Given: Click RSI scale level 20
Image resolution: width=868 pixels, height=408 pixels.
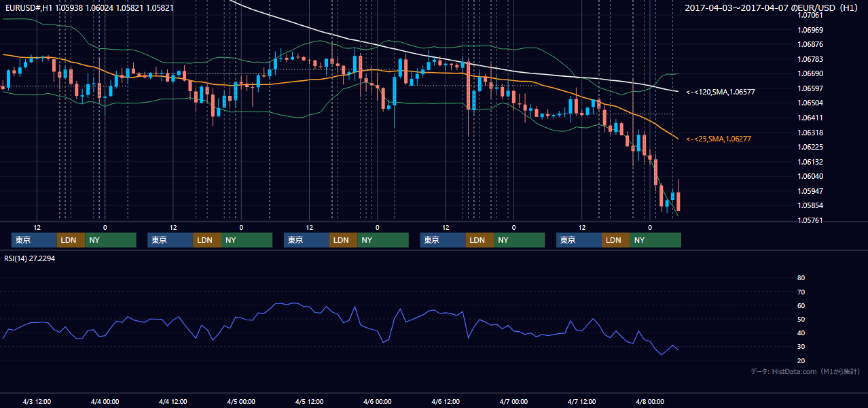Looking at the screenshot, I should click(801, 360).
